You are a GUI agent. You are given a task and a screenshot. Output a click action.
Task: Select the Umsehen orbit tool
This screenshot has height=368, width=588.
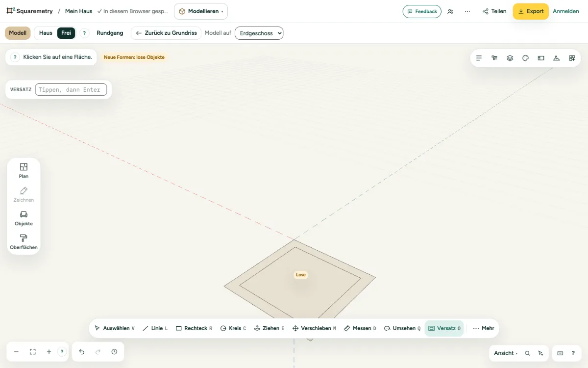[x=402, y=328]
